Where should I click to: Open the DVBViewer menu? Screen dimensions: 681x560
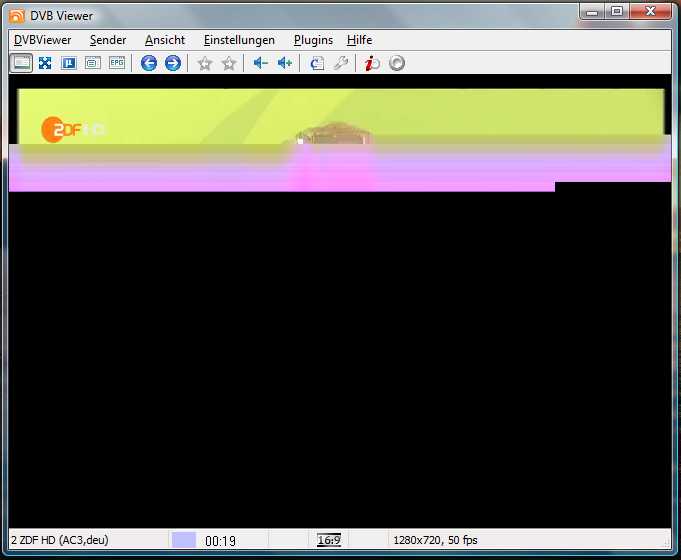(x=42, y=40)
